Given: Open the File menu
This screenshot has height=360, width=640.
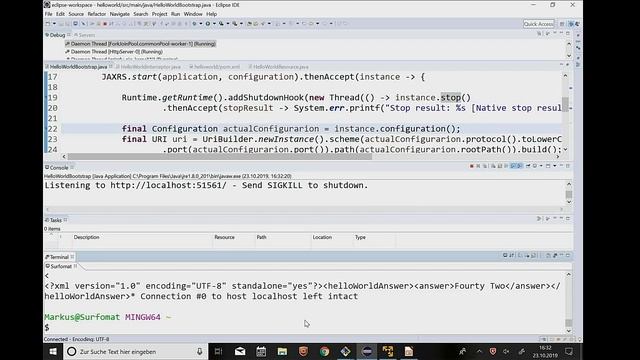Looking at the screenshot, I should [49, 14].
